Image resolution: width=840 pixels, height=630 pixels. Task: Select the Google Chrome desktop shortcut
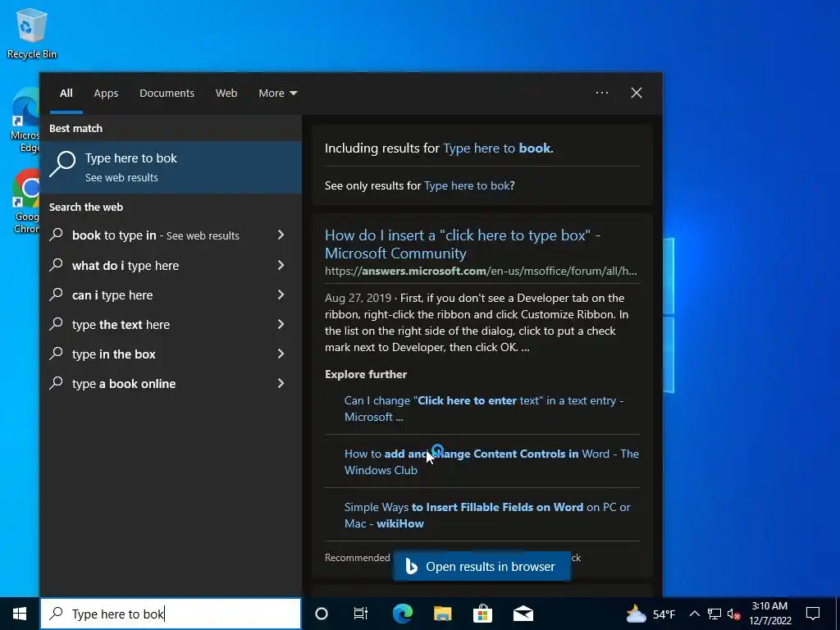[x=25, y=201]
